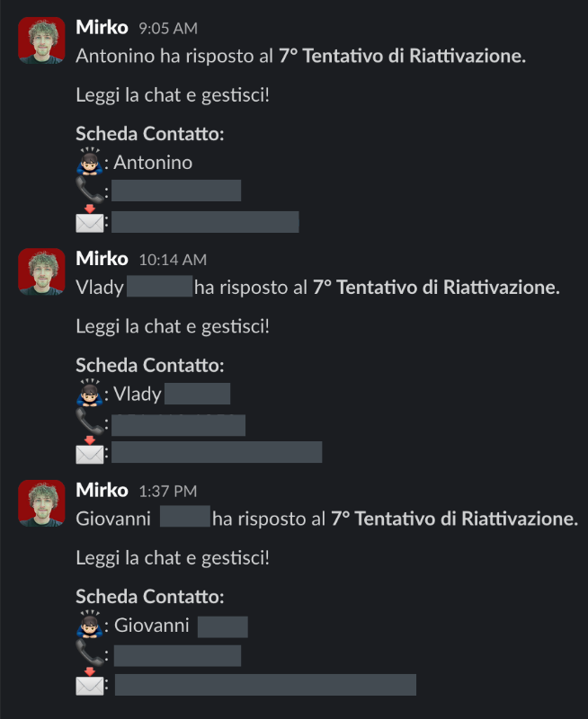Click the 10:14 AM timestamp
588x719 pixels.
coord(173,260)
